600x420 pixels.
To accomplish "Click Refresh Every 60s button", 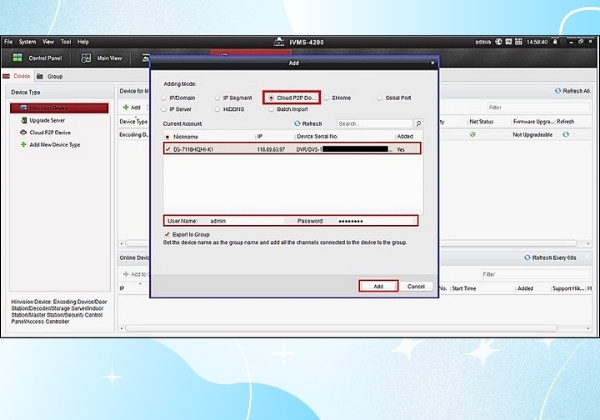I will pos(550,257).
